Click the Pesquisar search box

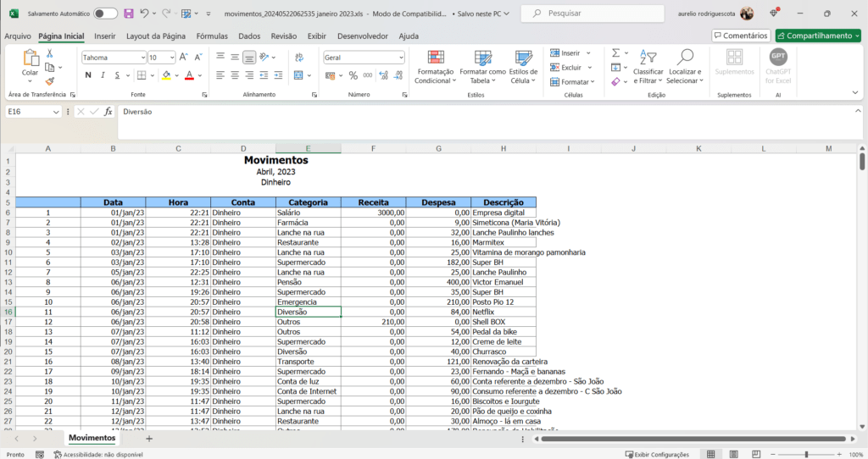(593, 14)
